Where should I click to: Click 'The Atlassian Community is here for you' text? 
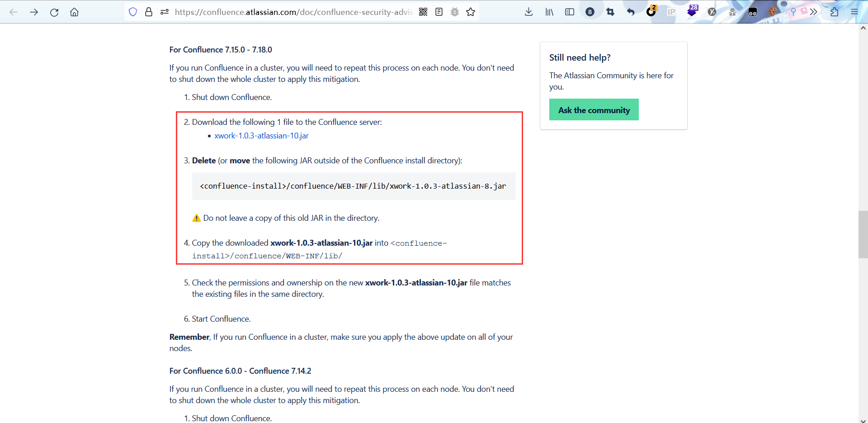[611, 81]
